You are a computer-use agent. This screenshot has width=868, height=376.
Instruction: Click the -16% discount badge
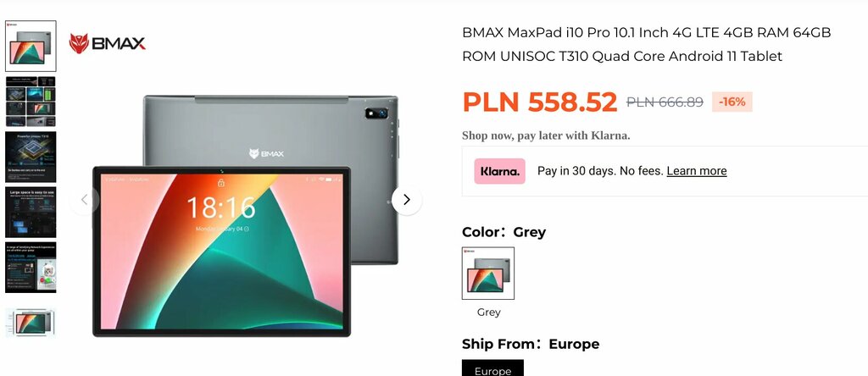tap(732, 102)
